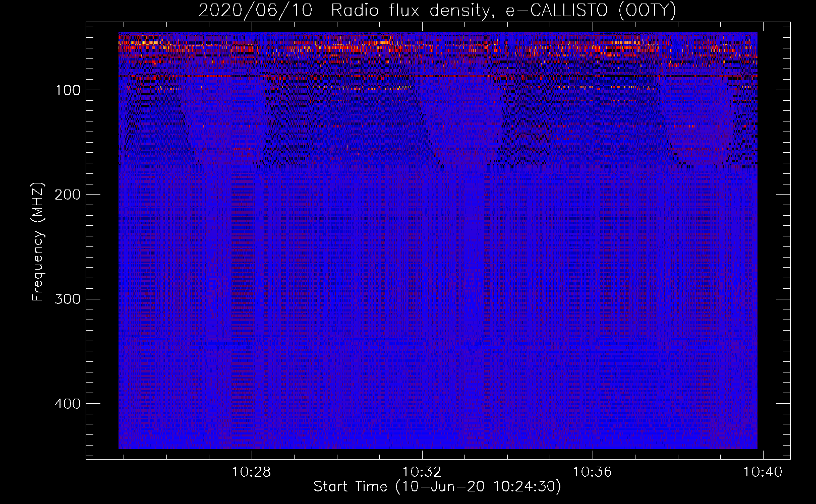This screenshot has height=504, width=816.
Task: Click the '10:28' time tick label
Action: tap(251, 472)
